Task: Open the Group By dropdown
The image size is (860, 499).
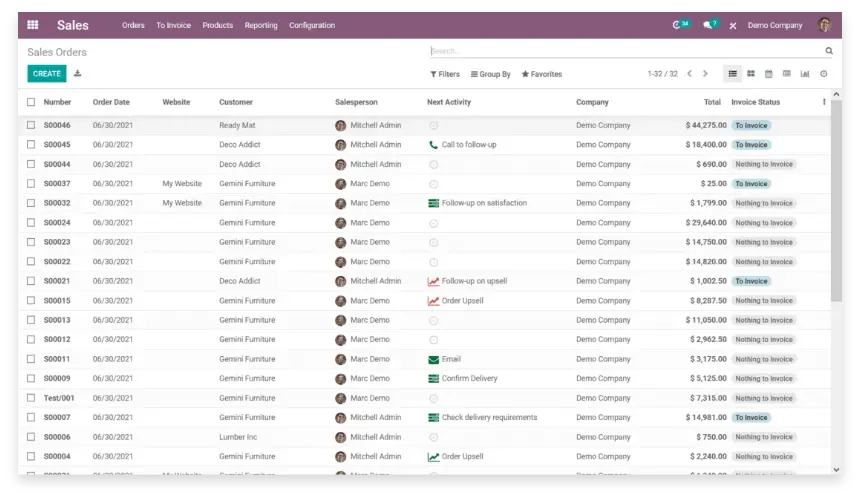Action: [x=491, y=74]
